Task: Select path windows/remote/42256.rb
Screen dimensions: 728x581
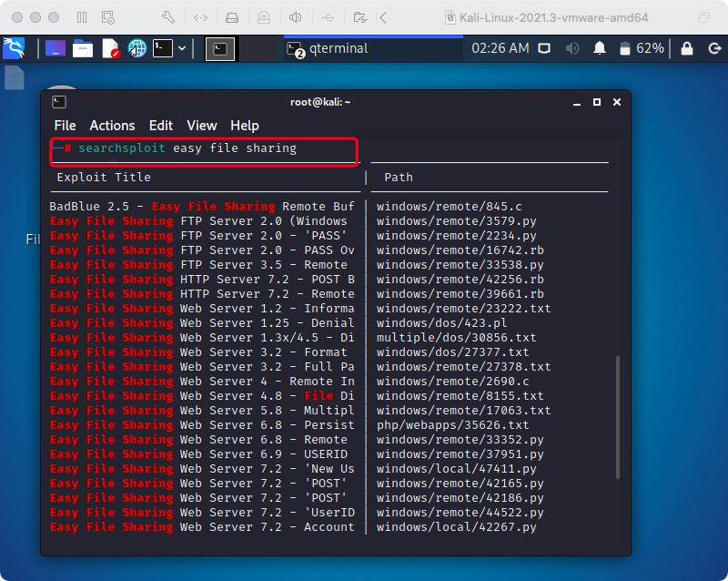Action: [460, 280]
